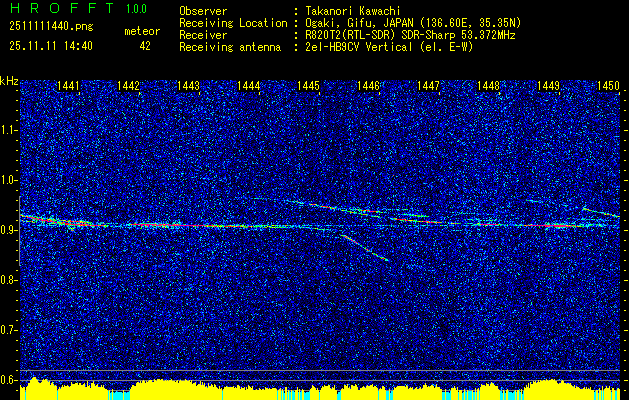Click the 1.0 kHz axis label

click(x=7, y=180)
